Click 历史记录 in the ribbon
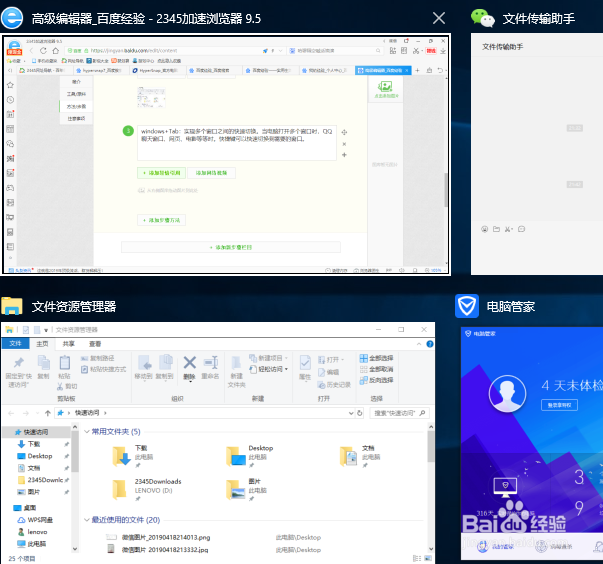The image size is (603, 564). coord(334,385)
